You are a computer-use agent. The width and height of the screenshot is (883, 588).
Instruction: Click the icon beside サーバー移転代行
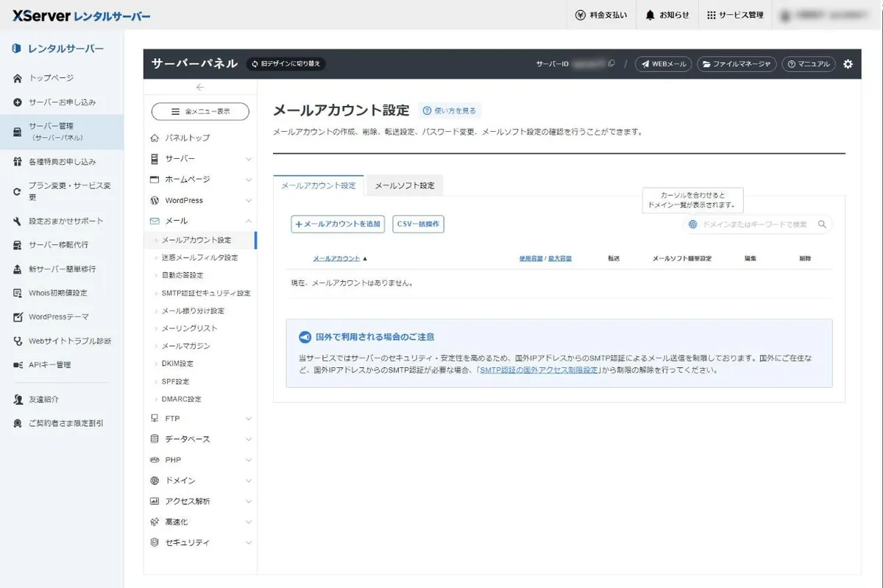point(18,245)
